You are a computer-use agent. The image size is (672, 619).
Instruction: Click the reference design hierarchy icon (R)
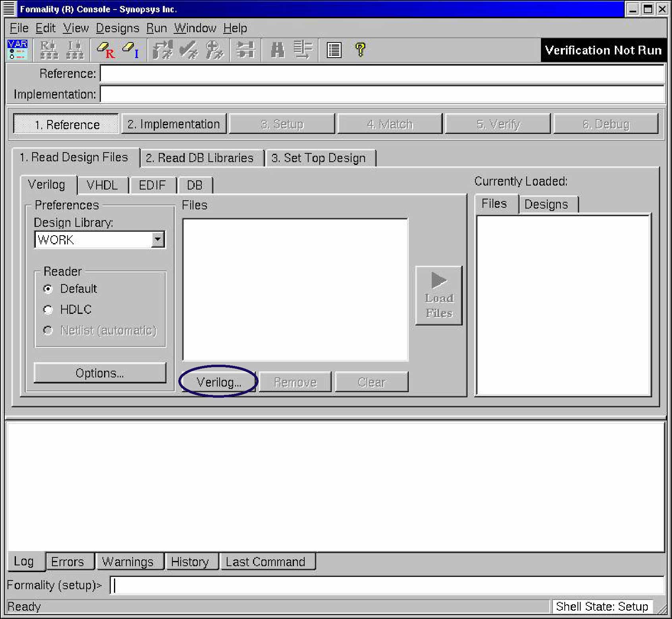pyautogui.click(x=49, y=50)
